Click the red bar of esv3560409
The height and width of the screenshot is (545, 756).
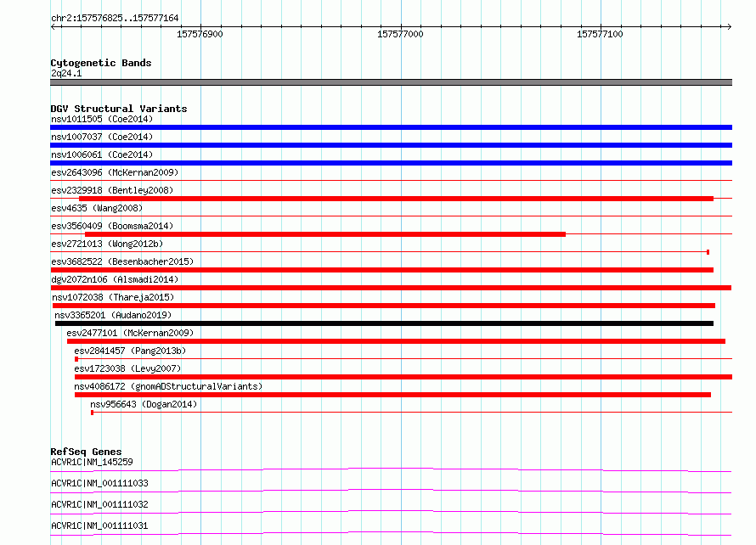click(325, 234)
